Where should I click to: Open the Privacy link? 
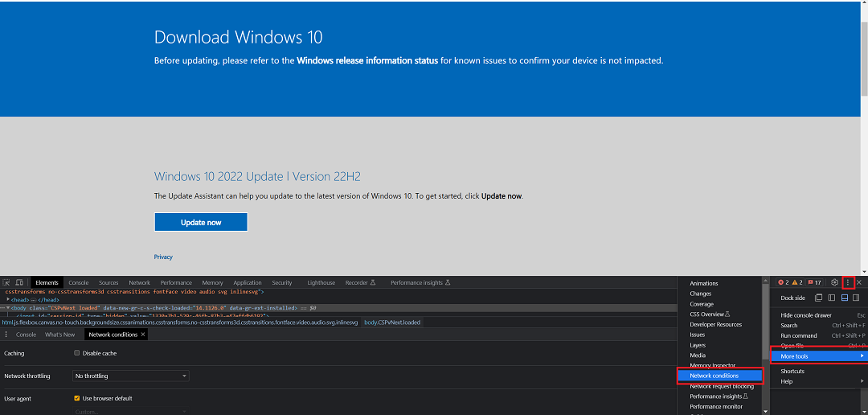(163, 257)
